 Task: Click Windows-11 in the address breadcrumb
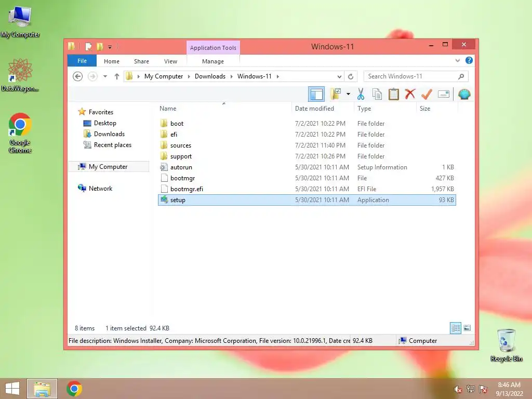tap(255, 76)
